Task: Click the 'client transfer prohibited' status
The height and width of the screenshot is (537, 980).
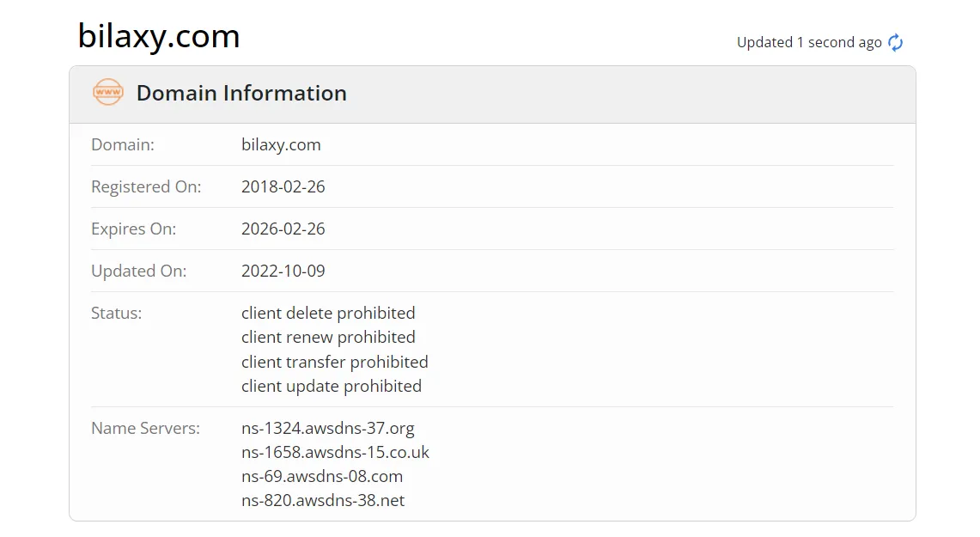Action: coord(334,362)
